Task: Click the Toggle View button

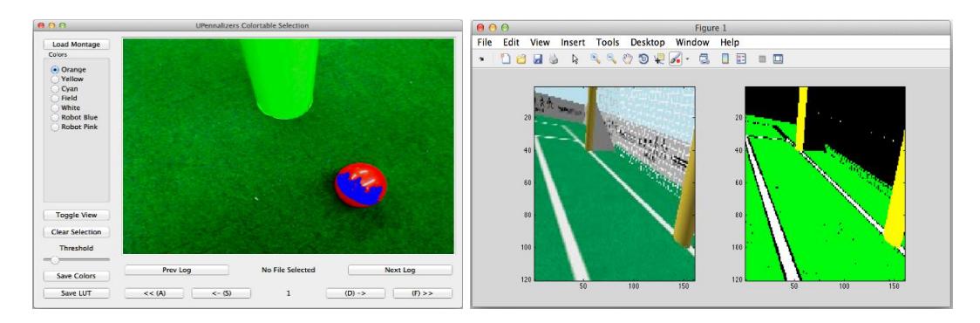Action: [76, 215]
